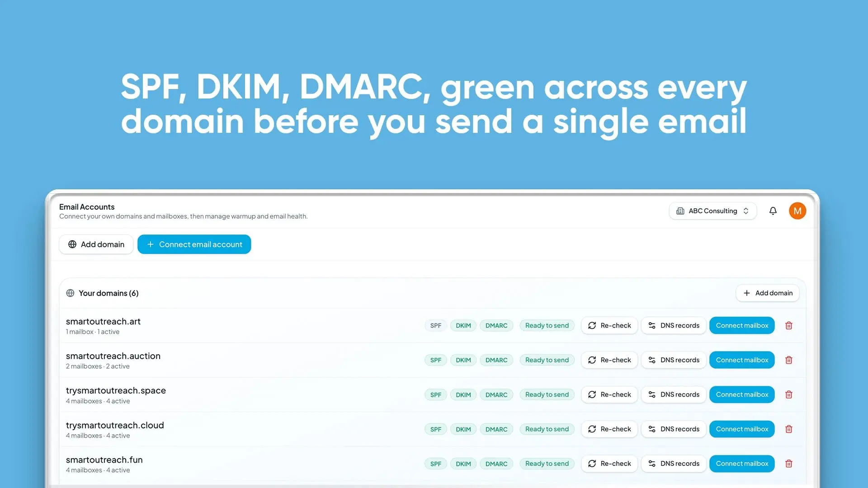
Task: Select the smartoutreach.auction domain name
Action: point(113,356)
